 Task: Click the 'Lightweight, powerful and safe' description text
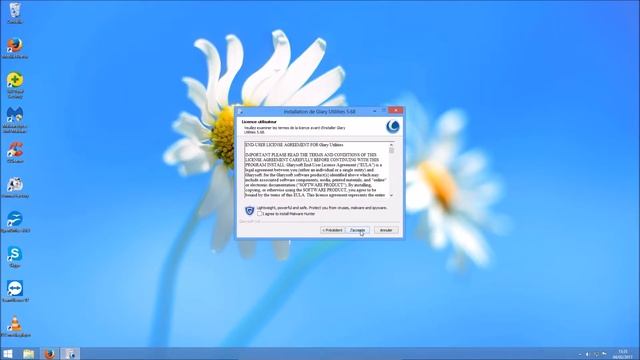322,208
